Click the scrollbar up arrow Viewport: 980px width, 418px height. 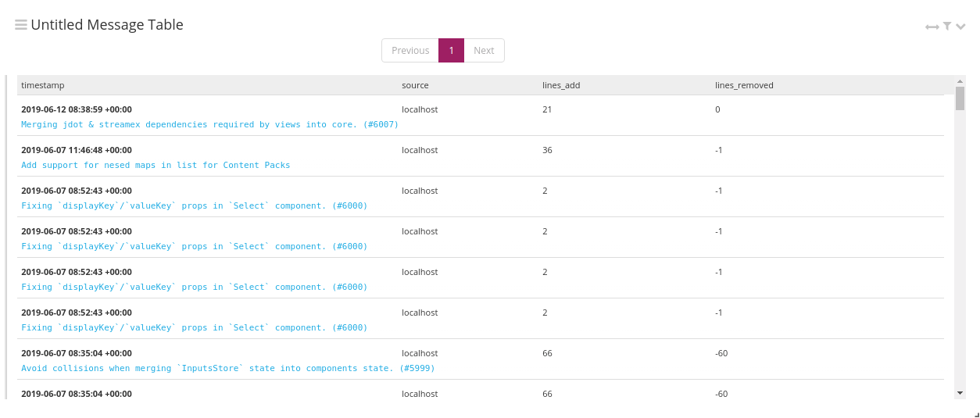click(x=960, y=80)
